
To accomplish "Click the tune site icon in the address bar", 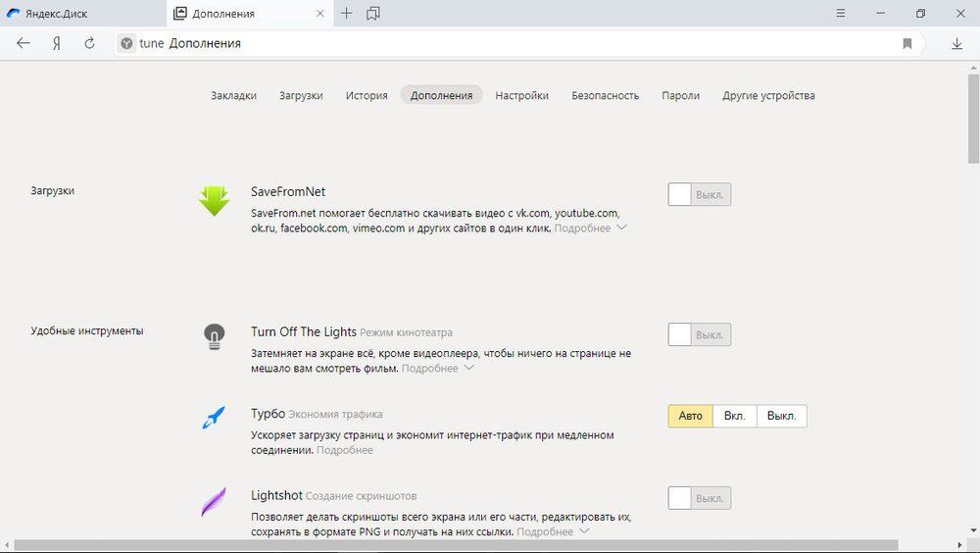I will 126,43.
